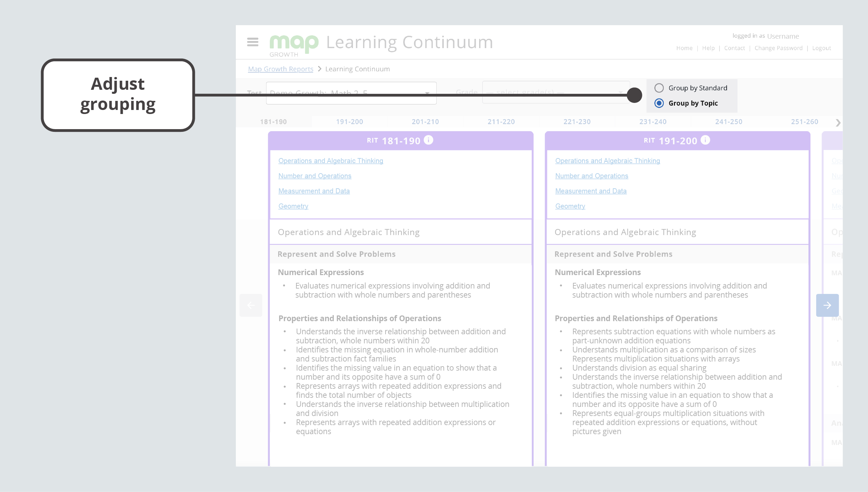This screenshot has height=492, width=868.
Task: Click the Change Password navigation item
Action: coord(779,48)
